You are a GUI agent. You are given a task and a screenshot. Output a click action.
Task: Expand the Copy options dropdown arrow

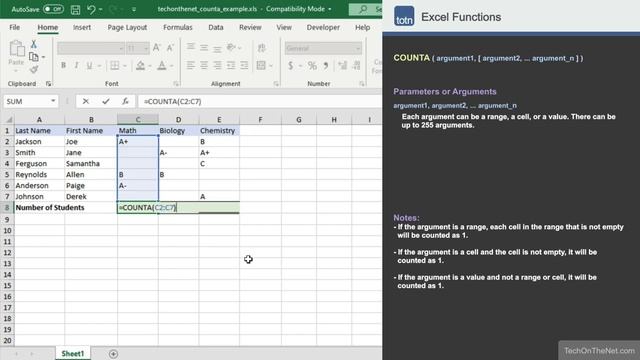tap(43, 57)
